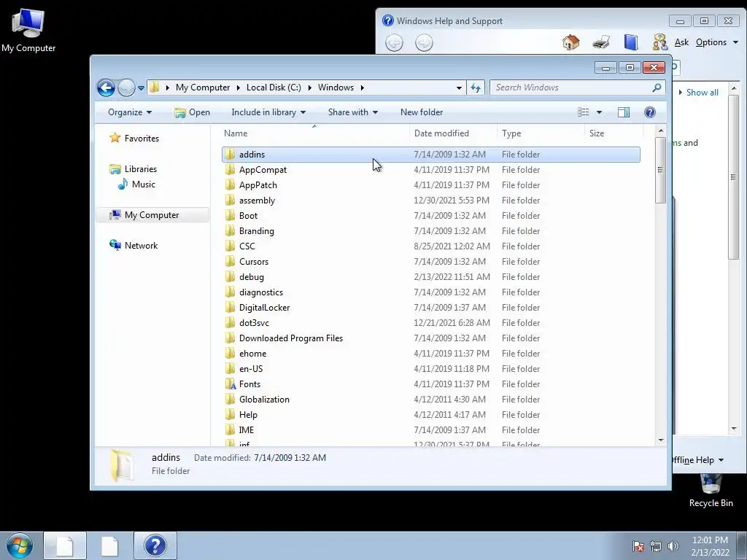Click the Show all link in Help window
This screenshot has width=747, height=560.
(x=703, y=93)
